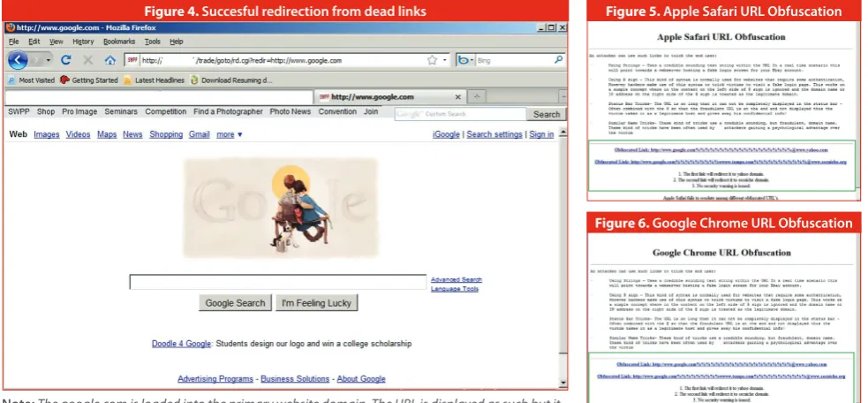Viewport: 868px width, 403px height.
Task: Open the Photo News link
Action: point(291,111)
